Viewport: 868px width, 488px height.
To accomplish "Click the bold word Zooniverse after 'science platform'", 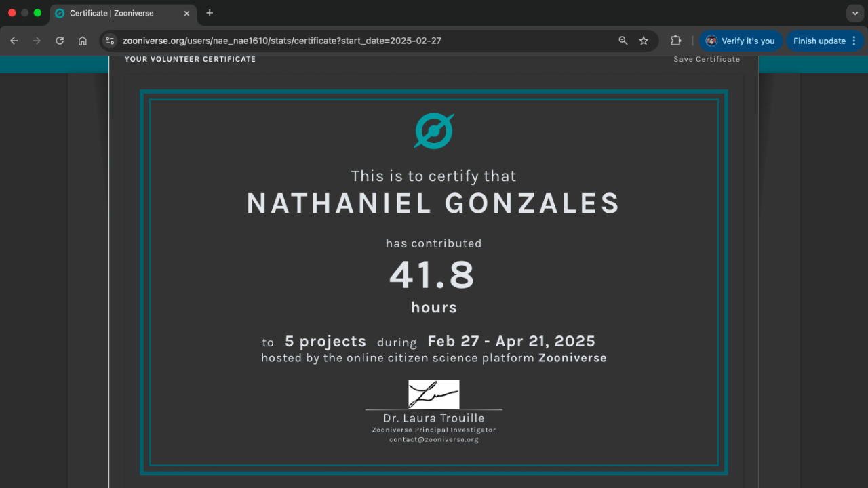I will (x=572, y=358).
